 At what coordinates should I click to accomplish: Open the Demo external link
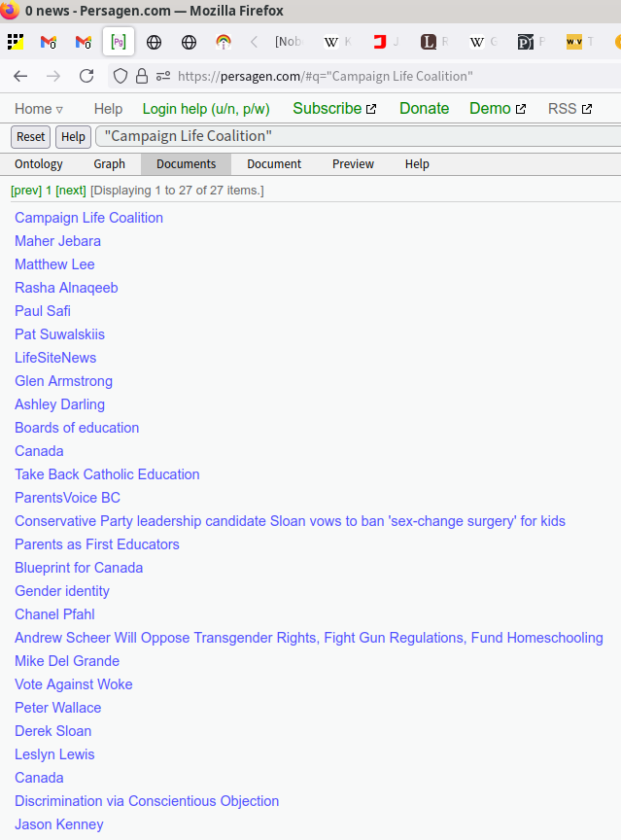coord(498,108)
